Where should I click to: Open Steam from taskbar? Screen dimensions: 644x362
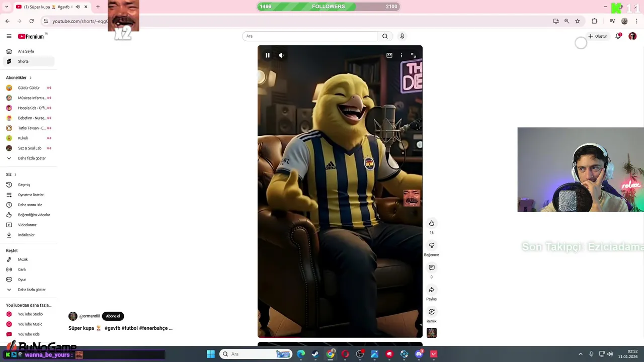click(x=315, y=354)
